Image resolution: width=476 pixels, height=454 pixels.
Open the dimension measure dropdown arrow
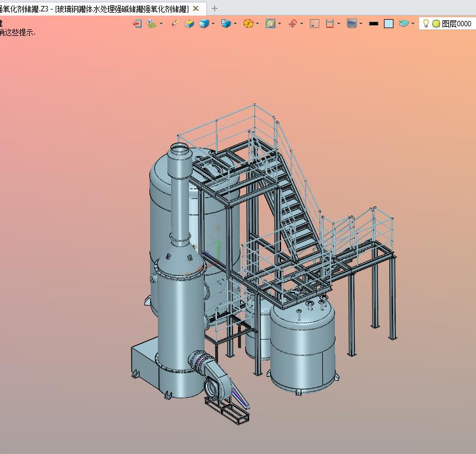(x=339, y=24)
